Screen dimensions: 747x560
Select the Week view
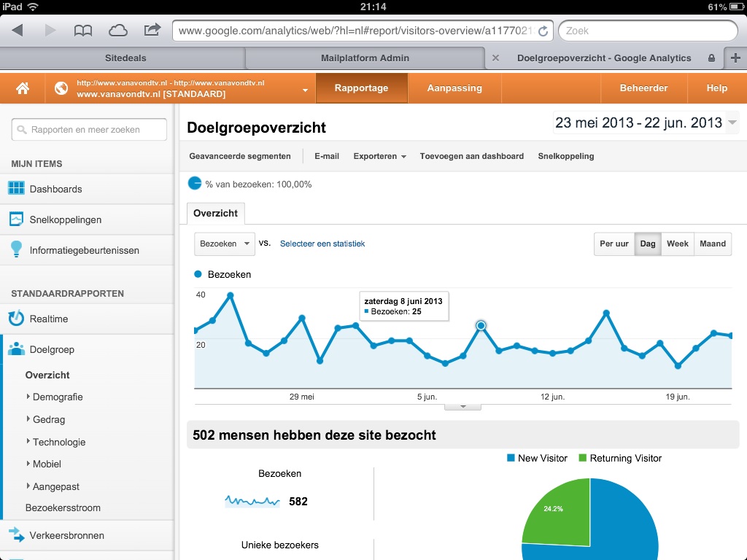pyautogui.click(x=678, y=244)
